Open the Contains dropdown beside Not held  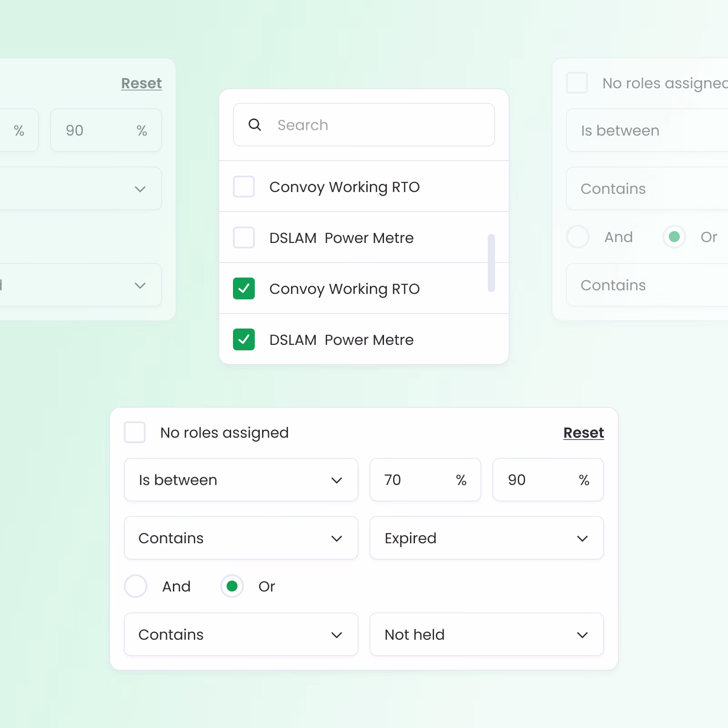click(x=241, y=634)
